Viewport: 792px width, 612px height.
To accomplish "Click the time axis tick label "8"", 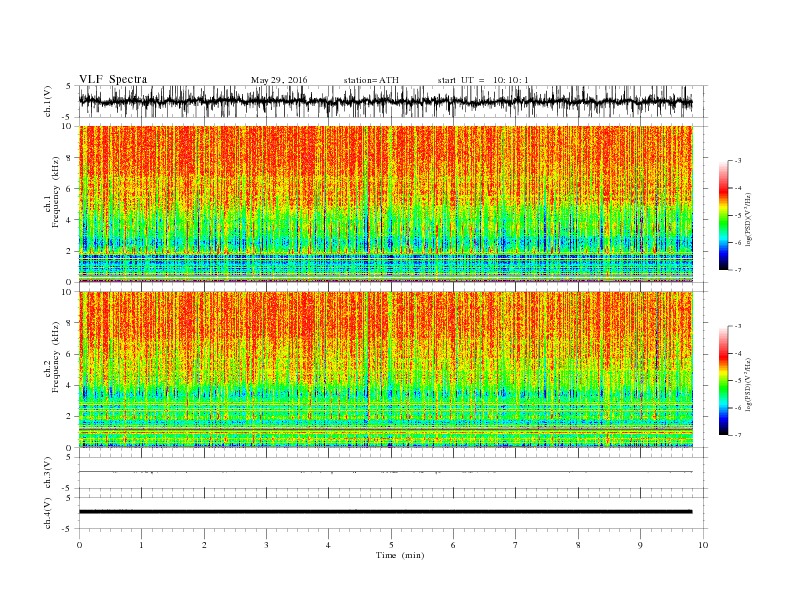I will click(578, 545).
